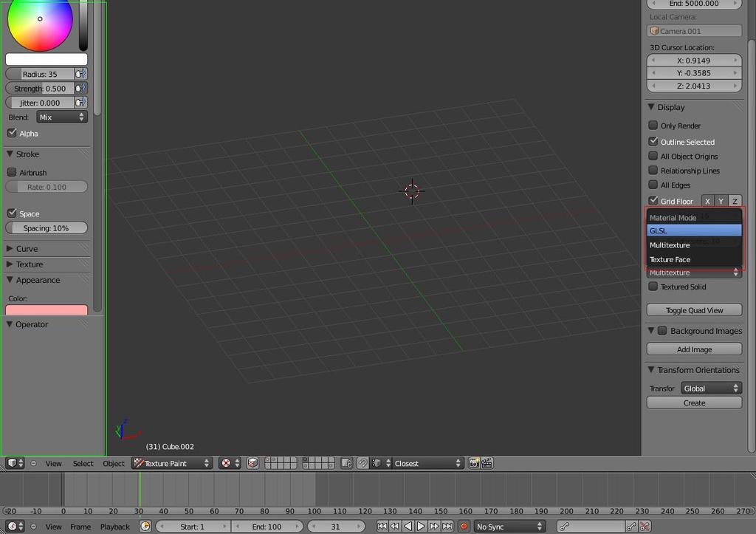This screenshot has height=534, width=756.
Task: Toggle the X axis grid line
Action: [707, 201]
